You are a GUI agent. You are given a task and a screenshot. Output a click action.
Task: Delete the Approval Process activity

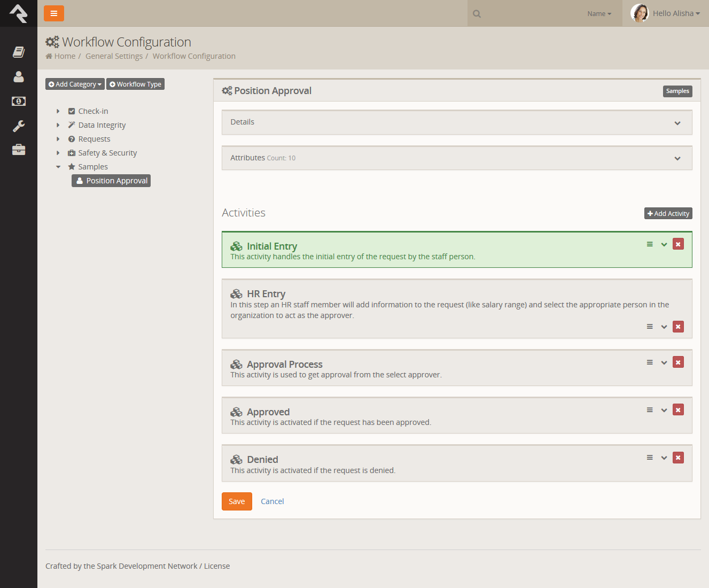(x=678, y=362)
